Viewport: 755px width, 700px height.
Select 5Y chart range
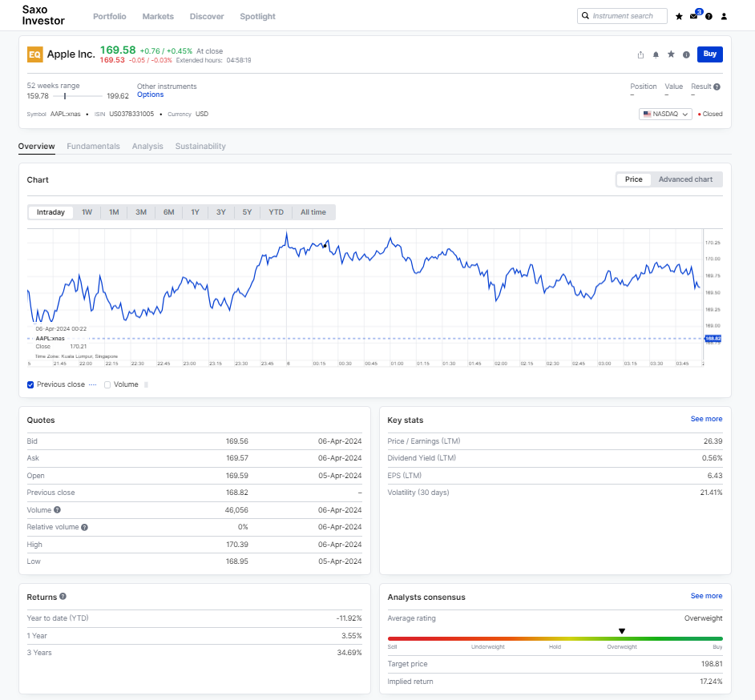[x=247, y=212]
